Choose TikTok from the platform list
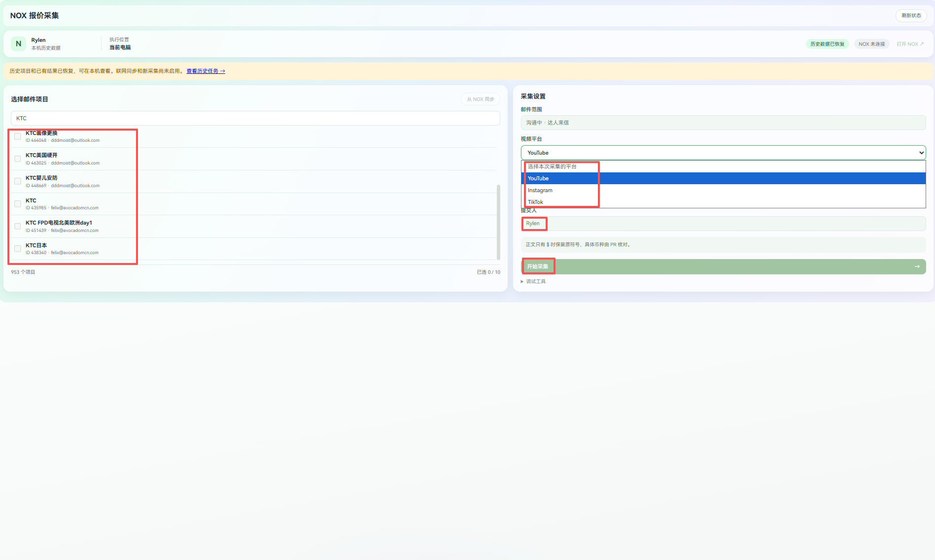The width and height of the screenshot is (935, 560). [x=723, y=202]
